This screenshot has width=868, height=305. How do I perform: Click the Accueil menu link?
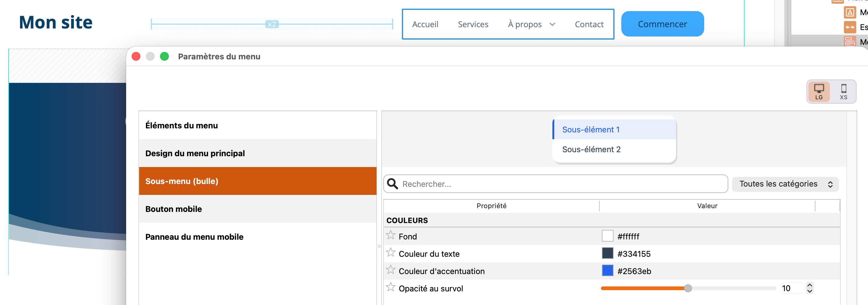(425, 25)
